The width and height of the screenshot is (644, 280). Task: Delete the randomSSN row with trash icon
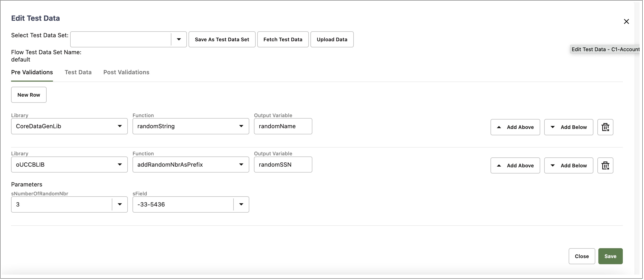(x=605, y=165)
